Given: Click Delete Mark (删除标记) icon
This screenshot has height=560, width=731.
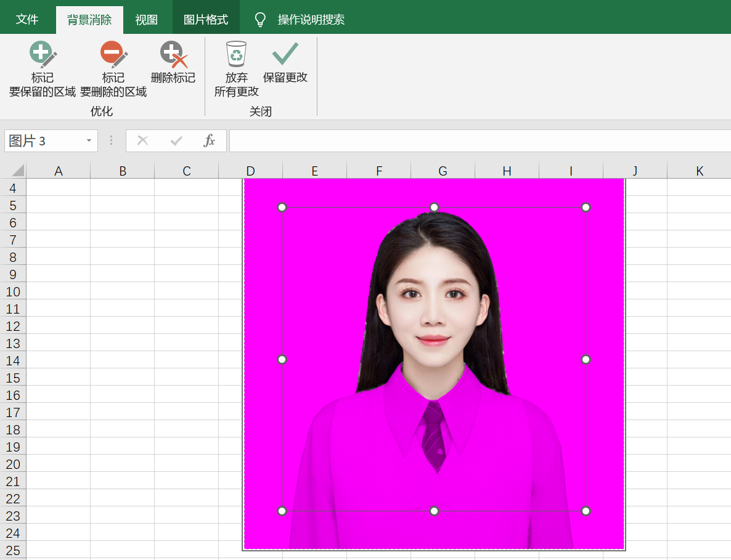Looking at the screenshot, I should 173,54.
